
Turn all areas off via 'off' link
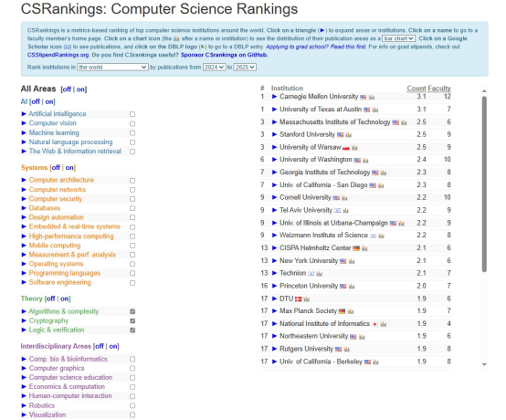67,89
